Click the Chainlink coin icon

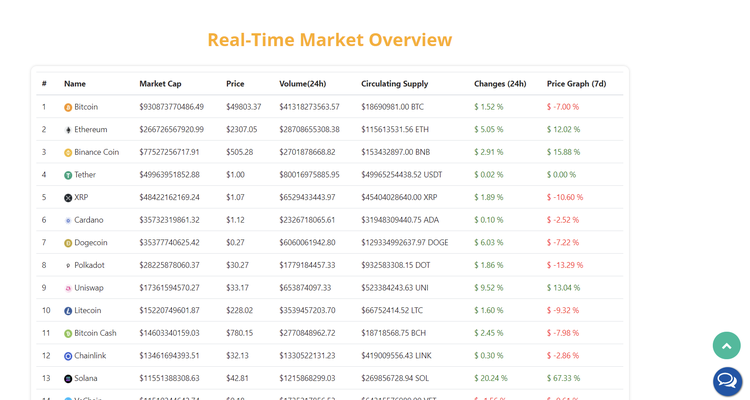[x=68, y=356]
